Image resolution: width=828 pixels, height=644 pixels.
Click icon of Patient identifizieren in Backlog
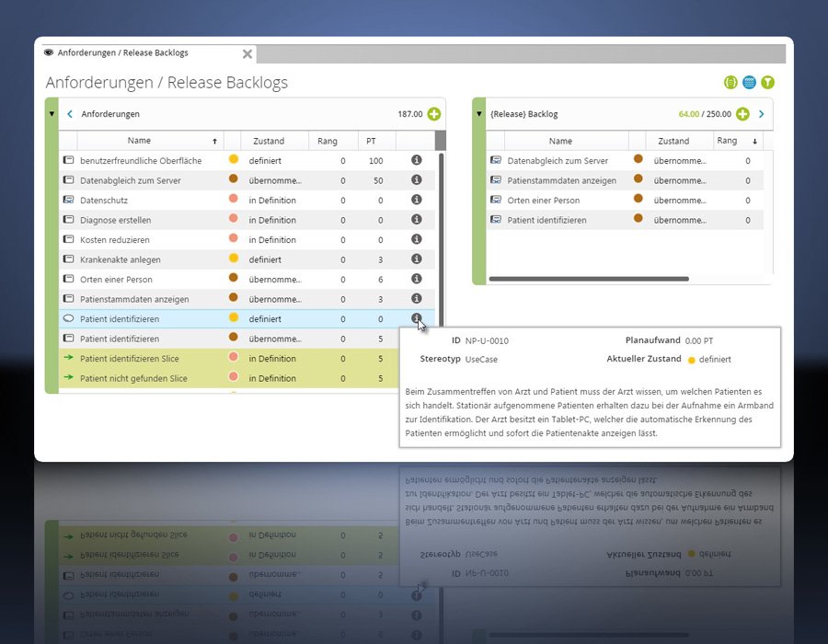(495, 219)
